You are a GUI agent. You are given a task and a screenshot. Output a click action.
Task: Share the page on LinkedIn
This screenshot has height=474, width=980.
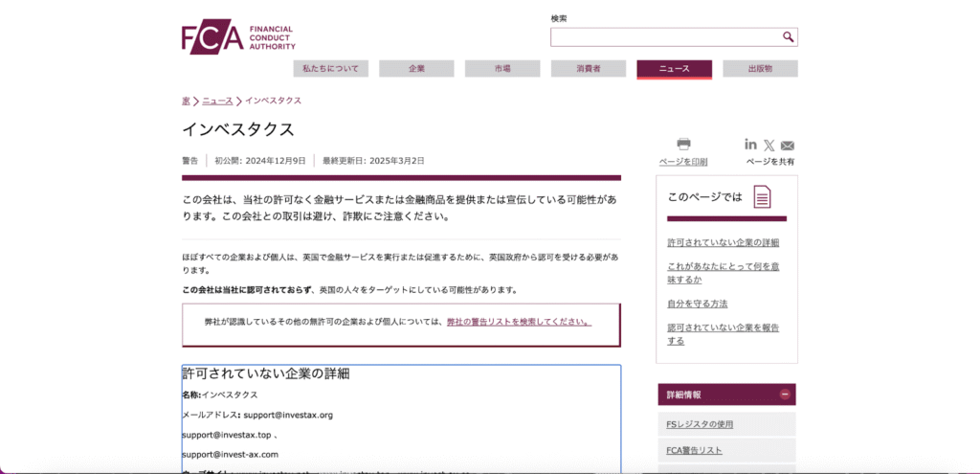point(750,145)
